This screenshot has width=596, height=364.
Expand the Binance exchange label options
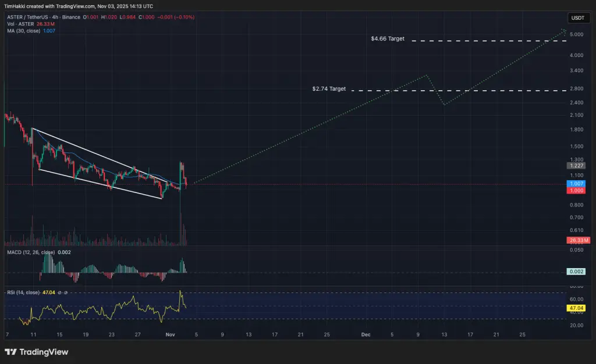(x=71, y=17)
